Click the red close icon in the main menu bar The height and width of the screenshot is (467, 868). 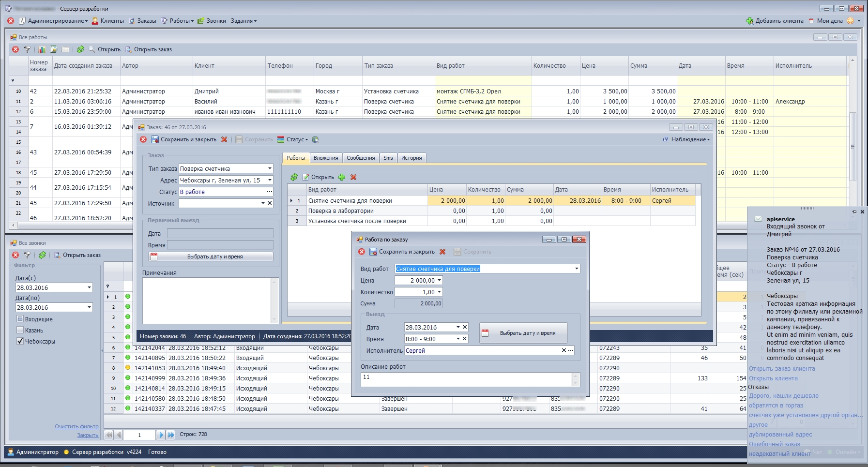click(11, 21)
